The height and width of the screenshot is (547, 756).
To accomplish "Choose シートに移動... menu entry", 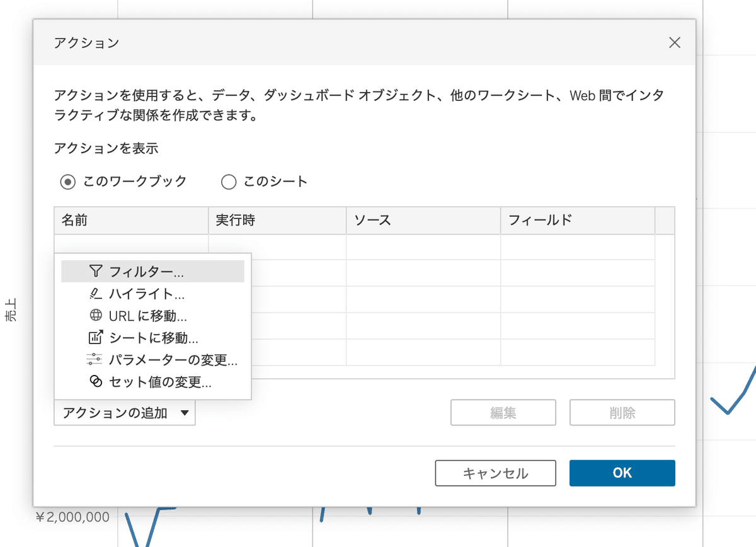I will [x=152, y=338].
